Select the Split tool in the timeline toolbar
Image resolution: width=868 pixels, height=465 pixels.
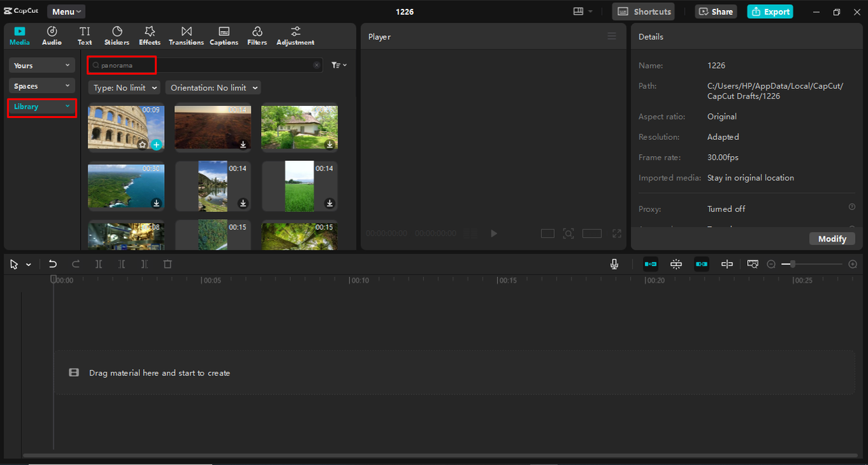coord(98,264)
